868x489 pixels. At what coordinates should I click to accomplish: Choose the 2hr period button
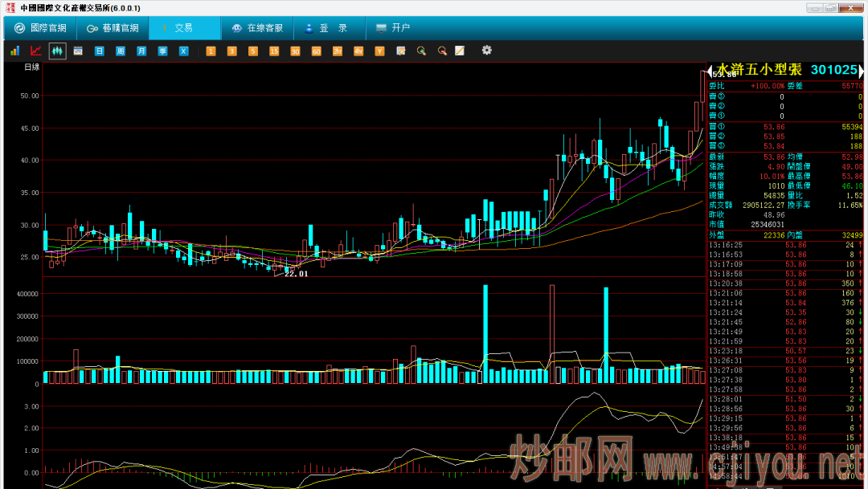(337, 51)
